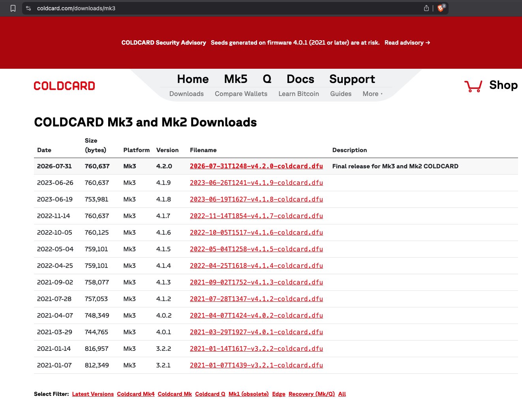Download v4.1.8 coldcard.dfu firmware
The image size is (522, 420).
(256, 200)
